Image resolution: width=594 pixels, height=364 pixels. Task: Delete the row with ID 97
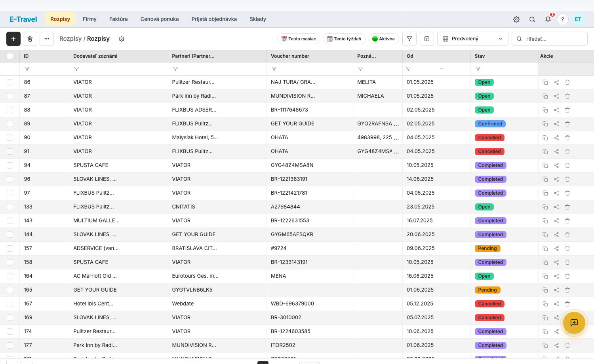tap(567, 193)
